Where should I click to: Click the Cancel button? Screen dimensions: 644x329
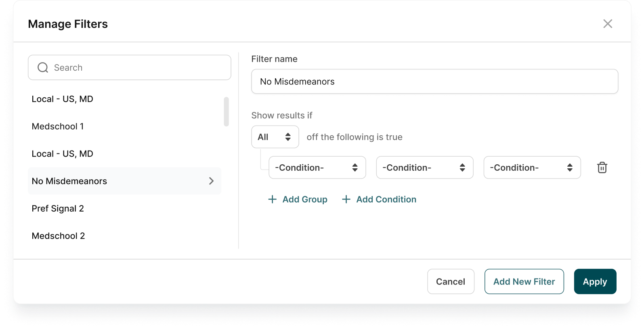[x=451, y=281]
